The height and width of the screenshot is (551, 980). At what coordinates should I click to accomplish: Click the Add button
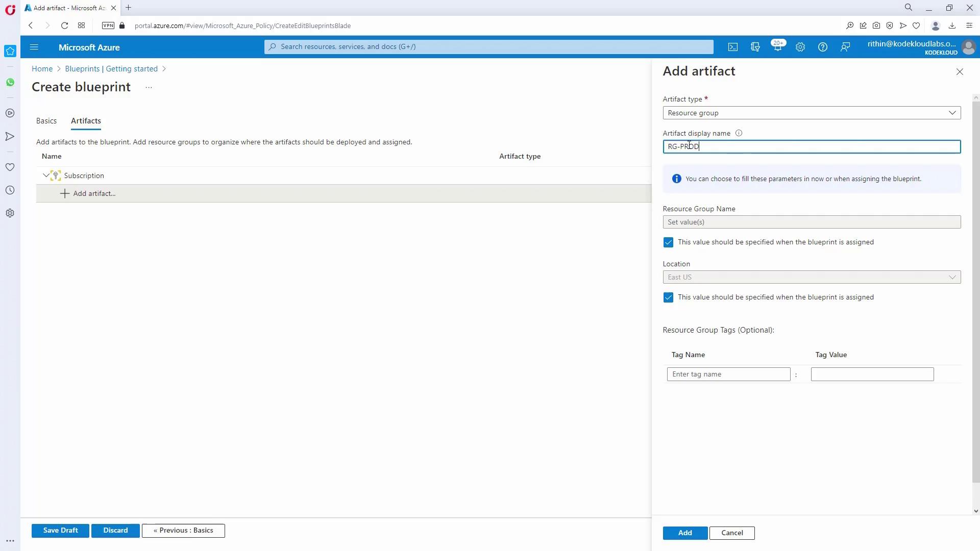(685, 533)
